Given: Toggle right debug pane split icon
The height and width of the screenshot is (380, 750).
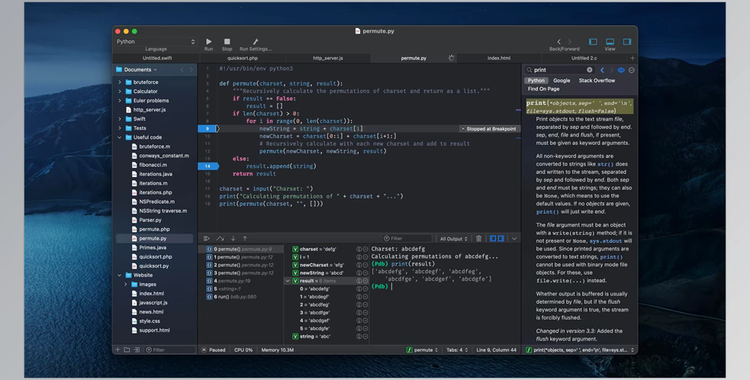Looking at the screenshot, I should (501, 238).
